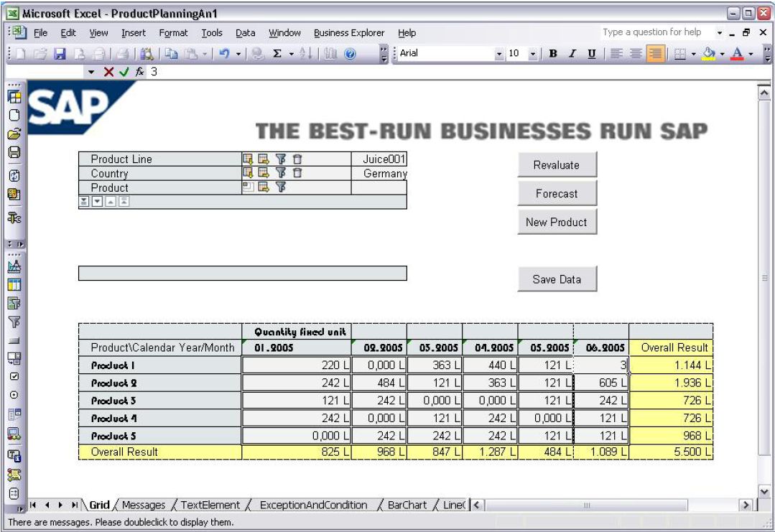Click the Undo arrow icon
Viewport: 775px width, 532px height.
224,53
